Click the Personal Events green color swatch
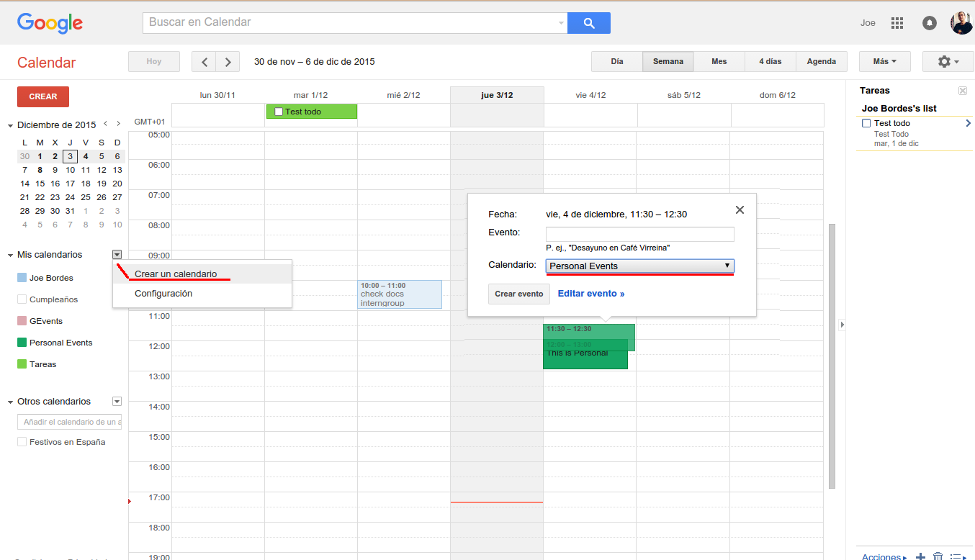 point(22,343)
